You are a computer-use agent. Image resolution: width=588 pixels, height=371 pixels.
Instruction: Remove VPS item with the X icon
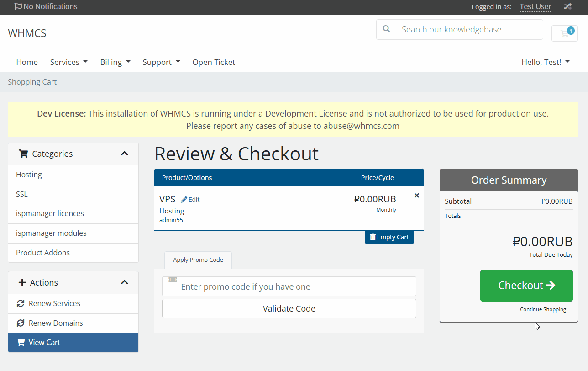pyautogui.click(x=416, y=196)
